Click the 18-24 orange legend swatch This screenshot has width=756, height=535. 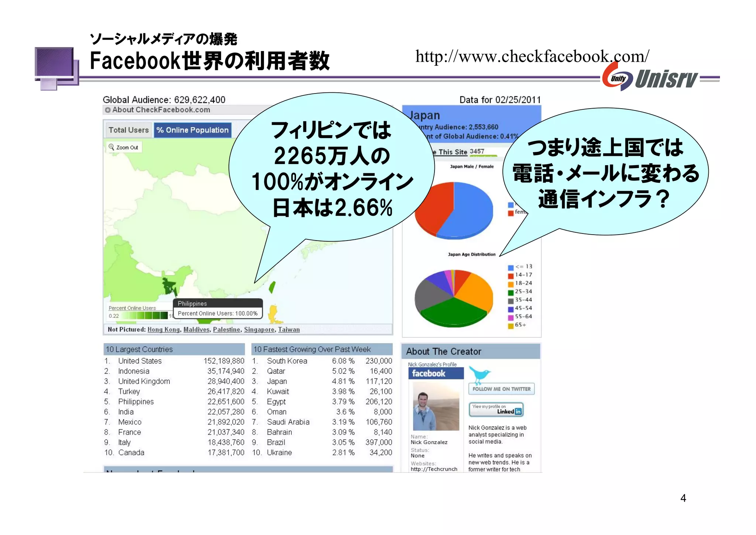coord(511,284)
